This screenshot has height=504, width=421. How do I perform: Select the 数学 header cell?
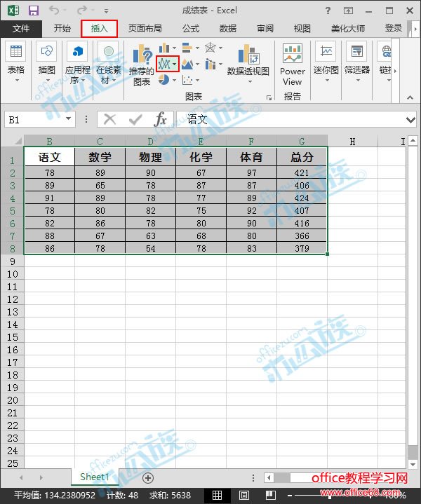[100, 157]
